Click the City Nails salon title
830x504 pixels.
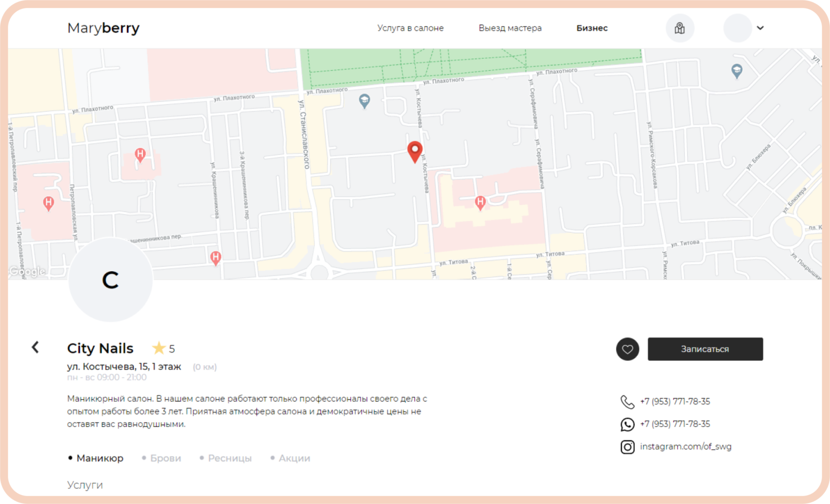100,348
